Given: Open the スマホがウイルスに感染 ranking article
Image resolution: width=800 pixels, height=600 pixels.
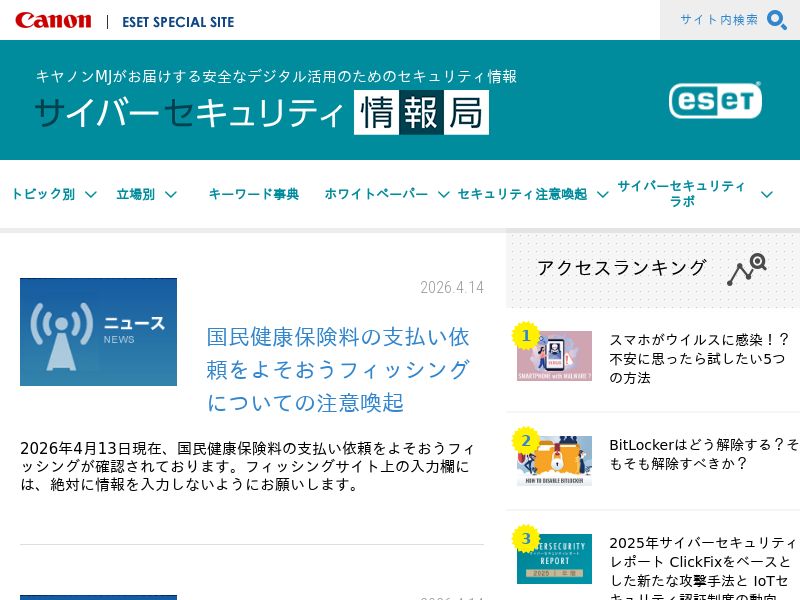Looking at the screenshot, I should [698, 358].
